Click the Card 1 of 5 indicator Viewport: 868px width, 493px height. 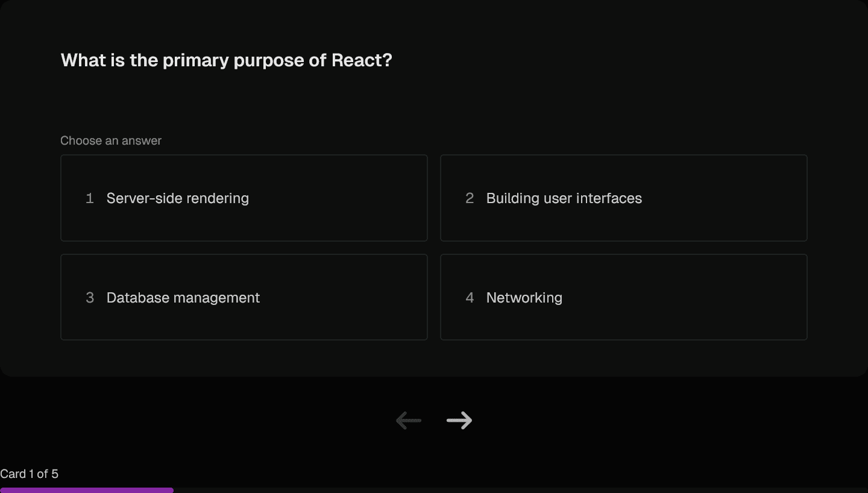(x=29, y=474)
